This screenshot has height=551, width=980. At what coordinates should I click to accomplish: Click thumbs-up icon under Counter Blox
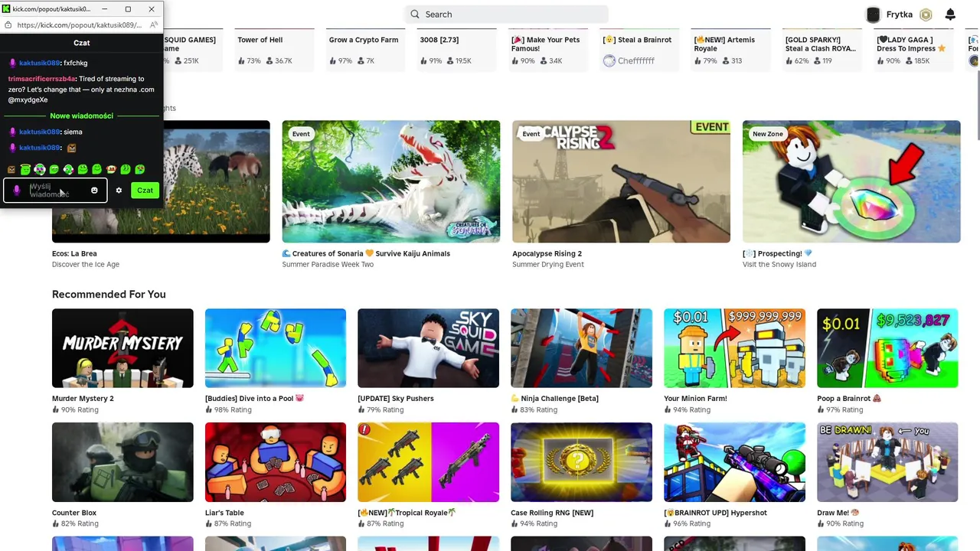pos(56,523)
